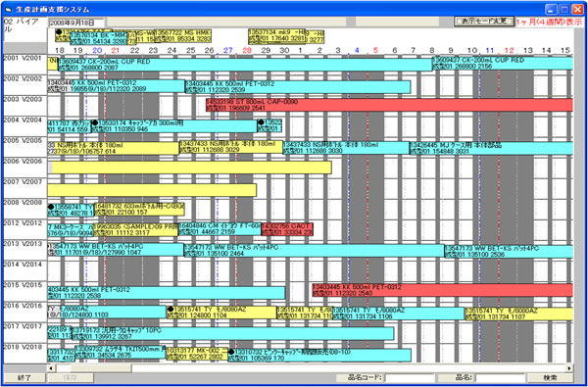Image resolution: width=588 pixels, height=387 pixels.
Task: Select the long yellow bar in row V2006
Action: tap(189, 168)
